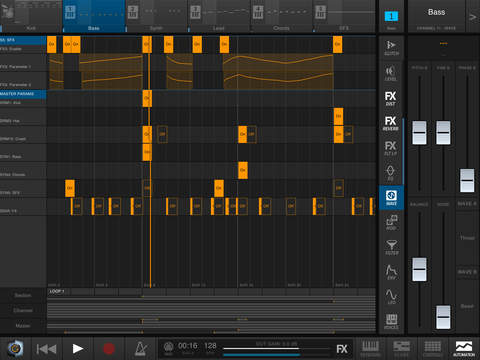Select the Section overview row label

(x=23, y=295)
